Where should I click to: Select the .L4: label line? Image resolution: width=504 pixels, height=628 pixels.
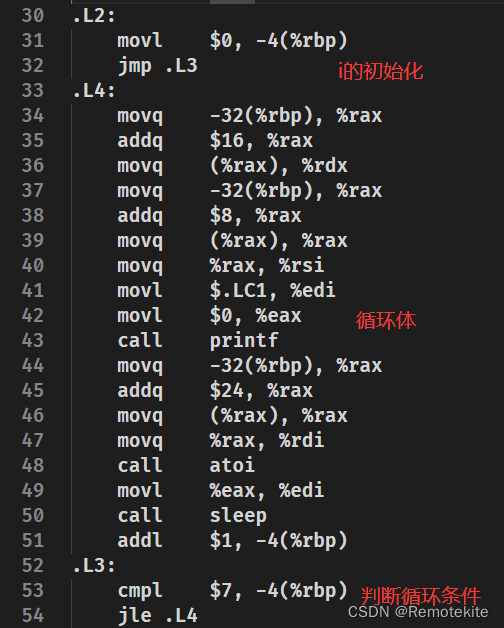coord(94,91)
